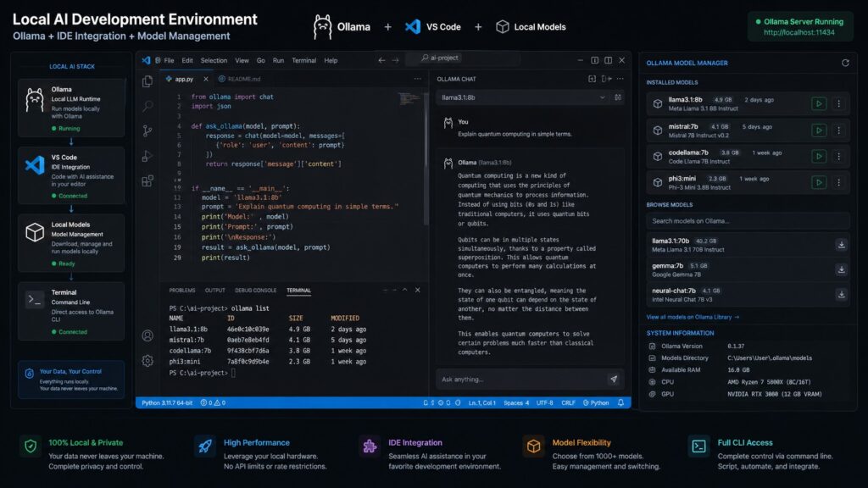The width and height of the screenshot is (868, 488).
Task: Go back with the navigation arrow
Action: [x=381, y=60]
